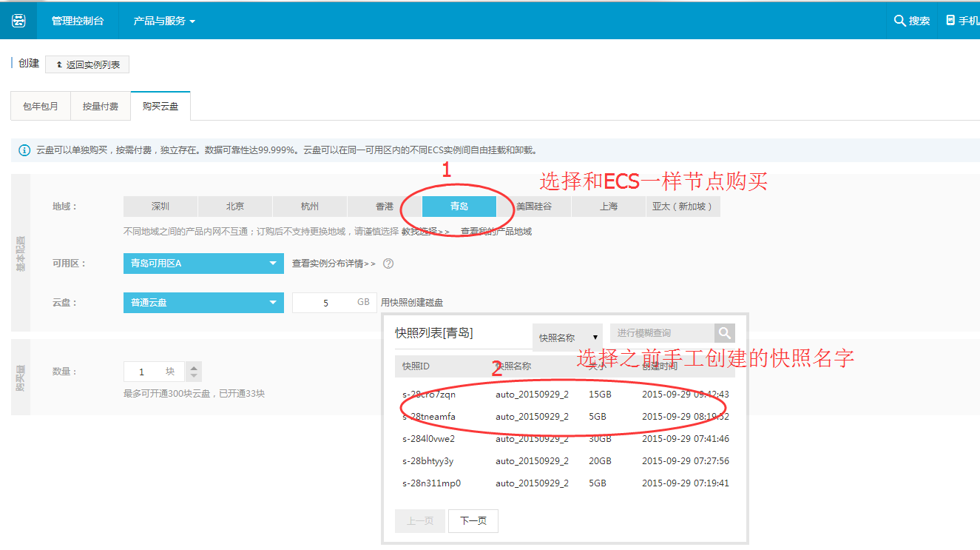The height and width of the screenshot is (550, 980).
Task: Open 查看实例分布详情 link
Action: (334, 264)
